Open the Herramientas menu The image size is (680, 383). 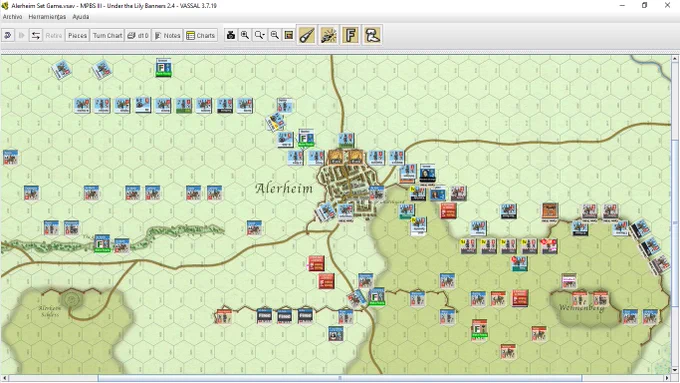(47, 16)
